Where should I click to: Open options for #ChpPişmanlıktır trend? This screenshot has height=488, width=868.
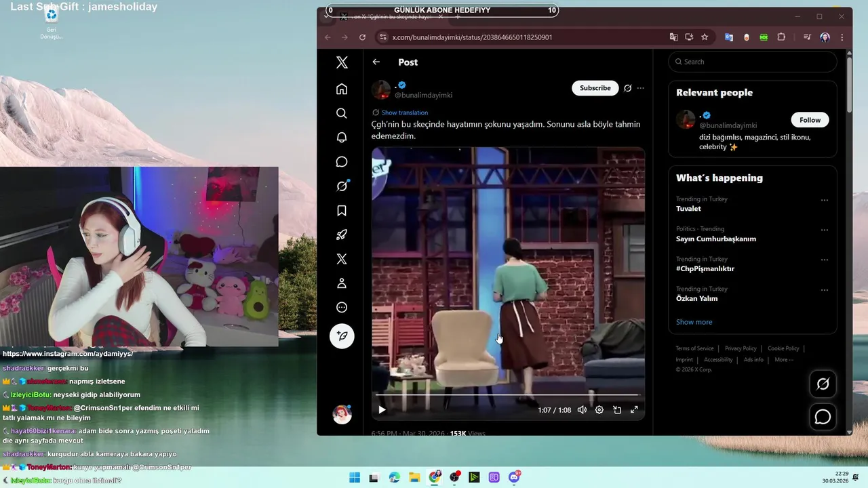[825, 260]
